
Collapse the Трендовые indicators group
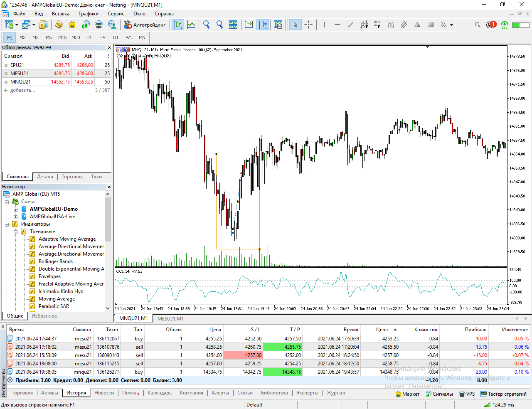[x=16, y=232]
